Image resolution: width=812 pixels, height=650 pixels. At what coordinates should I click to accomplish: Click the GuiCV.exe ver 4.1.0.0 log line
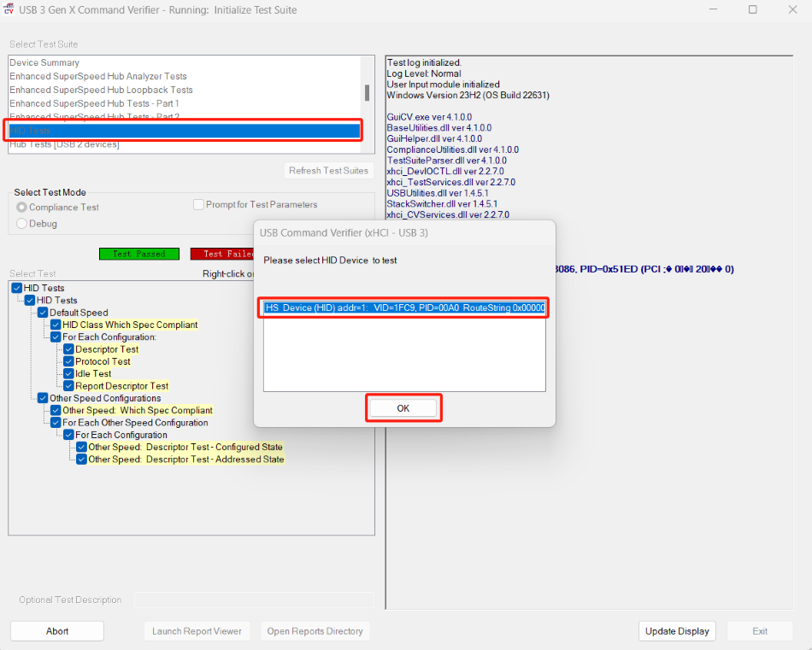click(429, 117)
